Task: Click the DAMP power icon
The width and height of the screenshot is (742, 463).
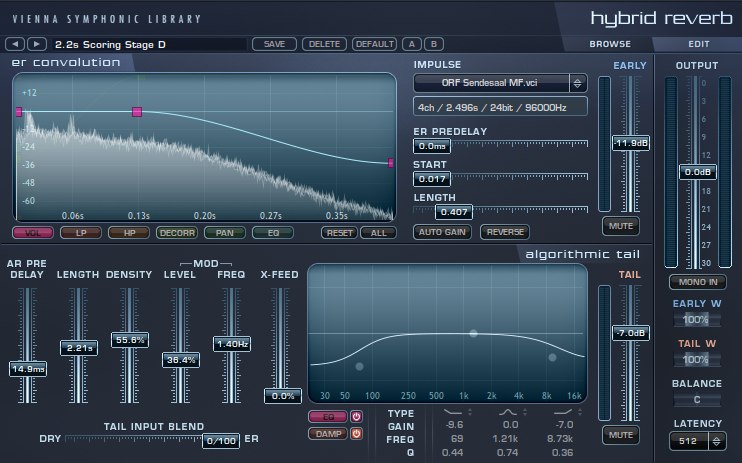Action: (x=355, y=433)
